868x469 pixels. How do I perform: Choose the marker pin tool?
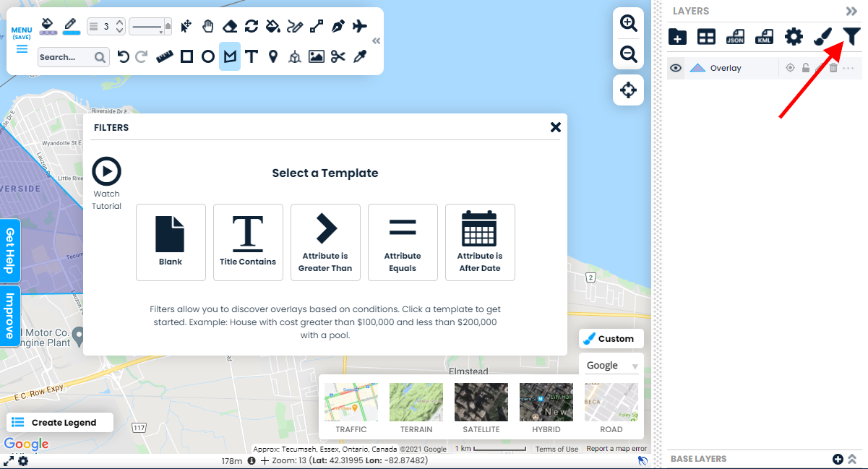[x=272, y=56]
